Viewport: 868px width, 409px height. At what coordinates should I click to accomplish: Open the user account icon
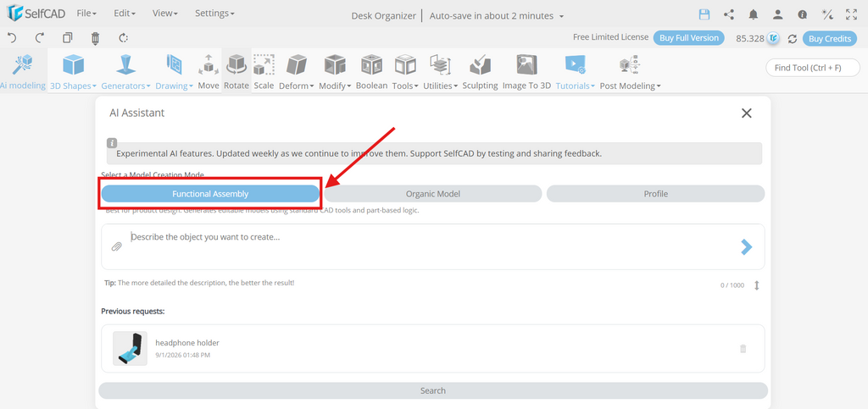(x=778, y=14)
